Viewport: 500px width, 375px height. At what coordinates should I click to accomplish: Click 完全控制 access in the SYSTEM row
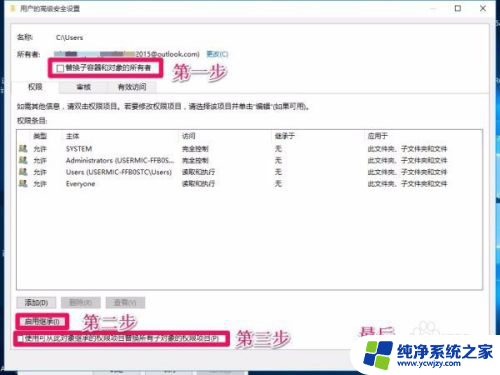tap(195, 149)
